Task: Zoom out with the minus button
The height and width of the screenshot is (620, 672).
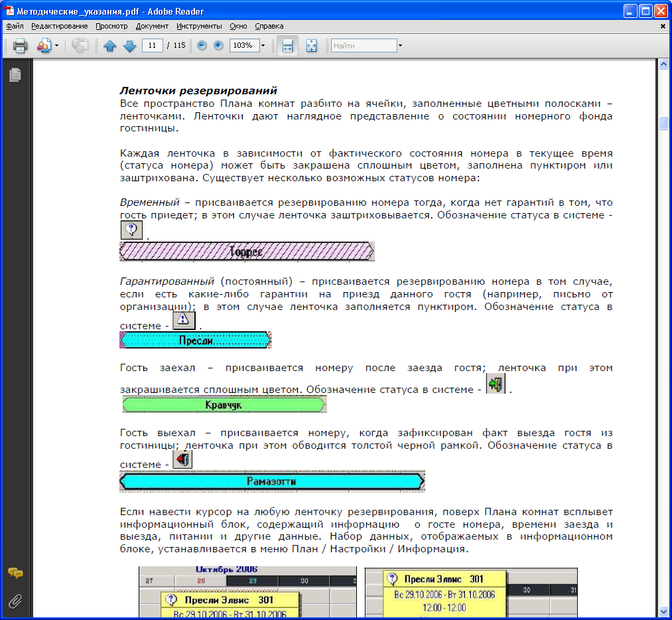Action: point(202,45)
